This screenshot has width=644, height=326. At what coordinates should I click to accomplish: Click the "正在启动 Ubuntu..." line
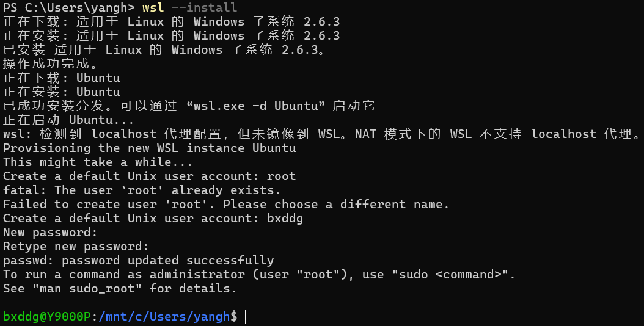tap(68, 120)
